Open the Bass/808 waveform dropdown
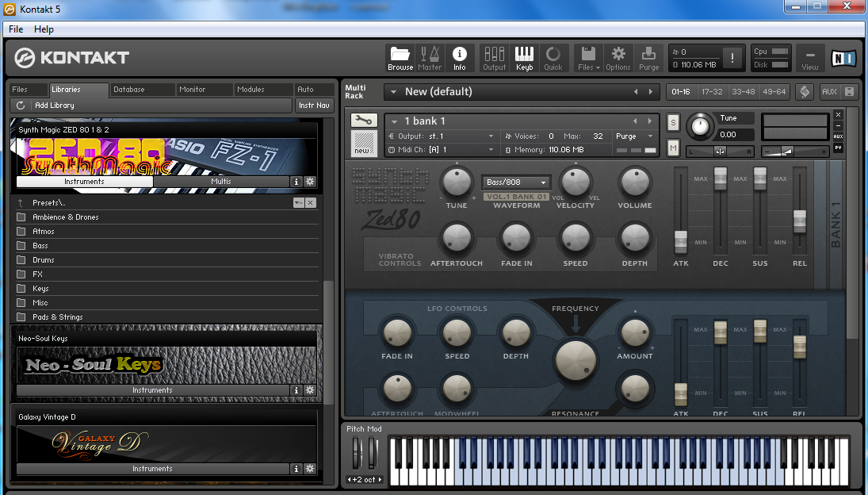Image resolution: width=868 pixels, height=495 pixels. click(x=516, y=182)
